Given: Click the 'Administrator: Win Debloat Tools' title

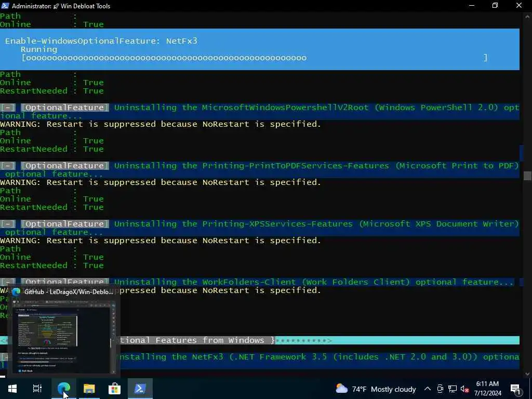Looking at the screenshot, I should pyautogui.click(x=61, y=6).
